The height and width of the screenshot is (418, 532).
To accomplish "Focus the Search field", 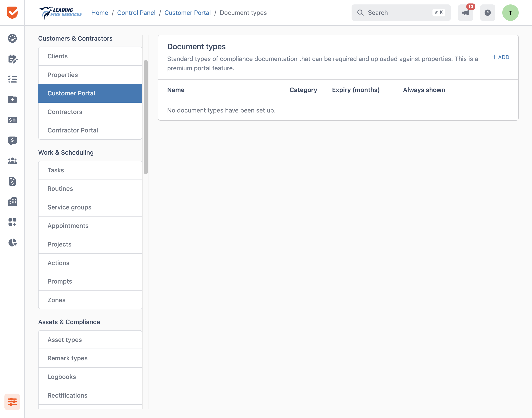I will [401, 13].
